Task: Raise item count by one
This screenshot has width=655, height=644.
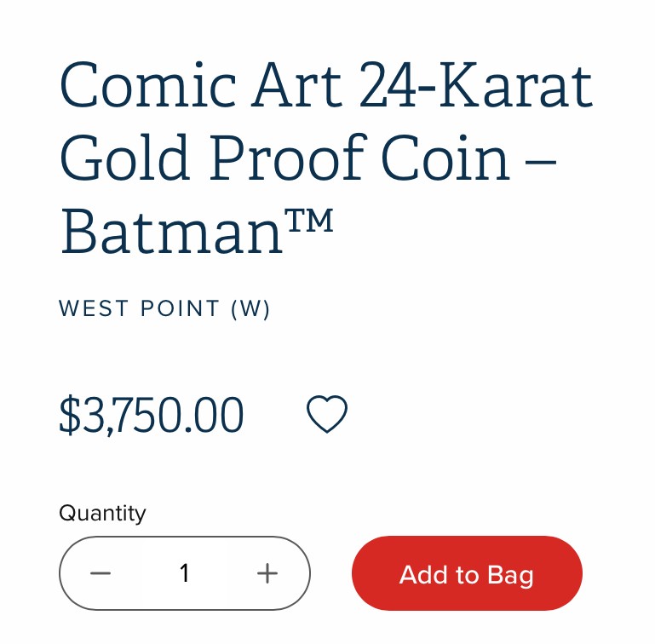Action: coord(267,573)
